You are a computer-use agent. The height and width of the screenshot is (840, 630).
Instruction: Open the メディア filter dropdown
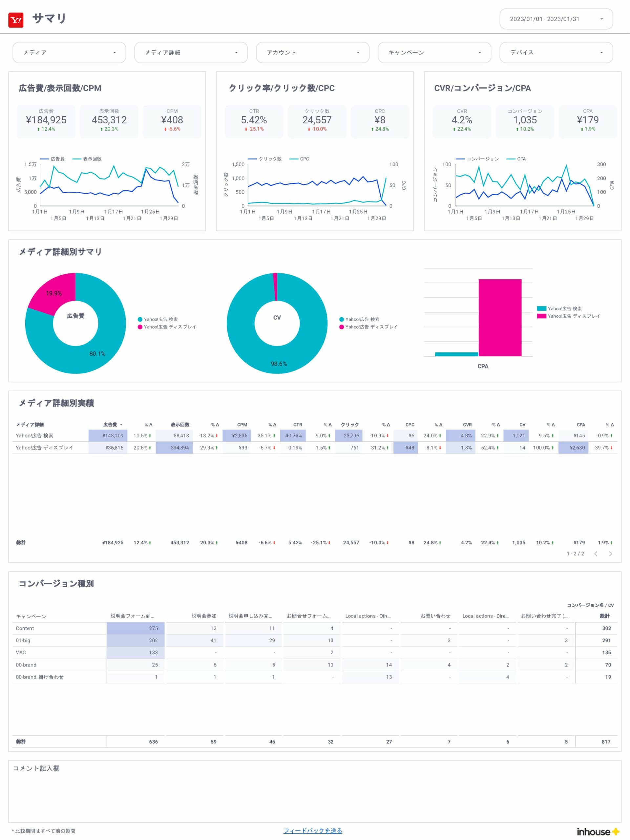point(69,52)
